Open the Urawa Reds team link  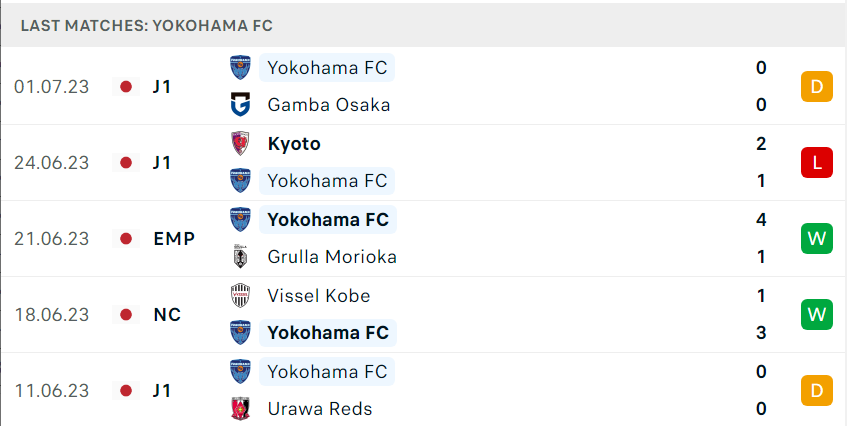[x=320, y=409]
